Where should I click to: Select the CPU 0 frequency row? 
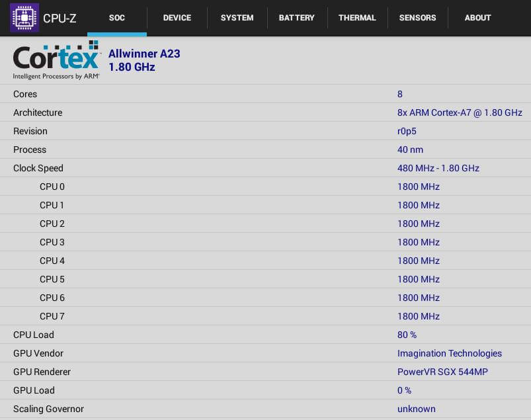(x=265, y=187)
